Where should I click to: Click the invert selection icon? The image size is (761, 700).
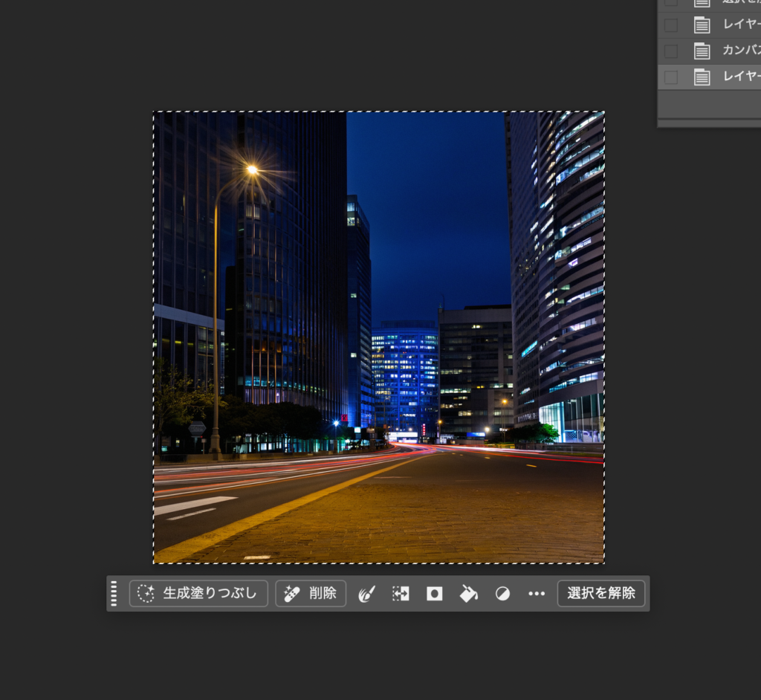click(401, 594)
